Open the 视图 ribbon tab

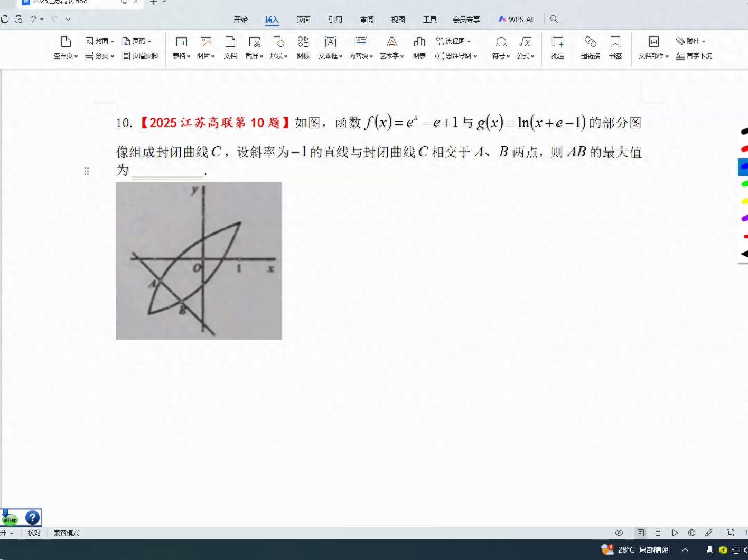398,19
